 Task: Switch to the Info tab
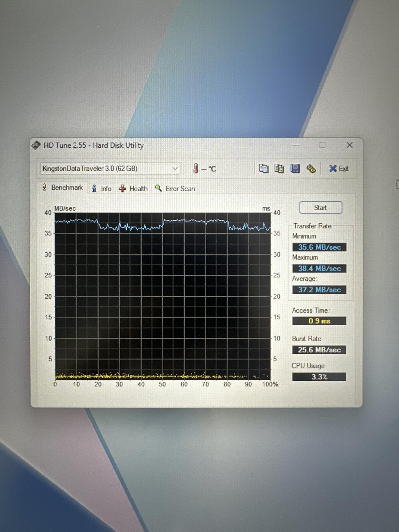(101, 188)
